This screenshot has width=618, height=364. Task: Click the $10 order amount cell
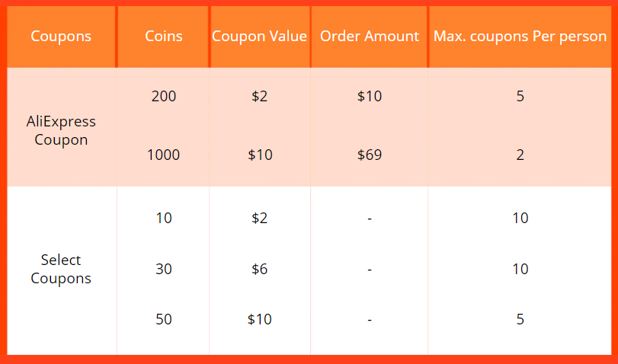pos(370,96)
